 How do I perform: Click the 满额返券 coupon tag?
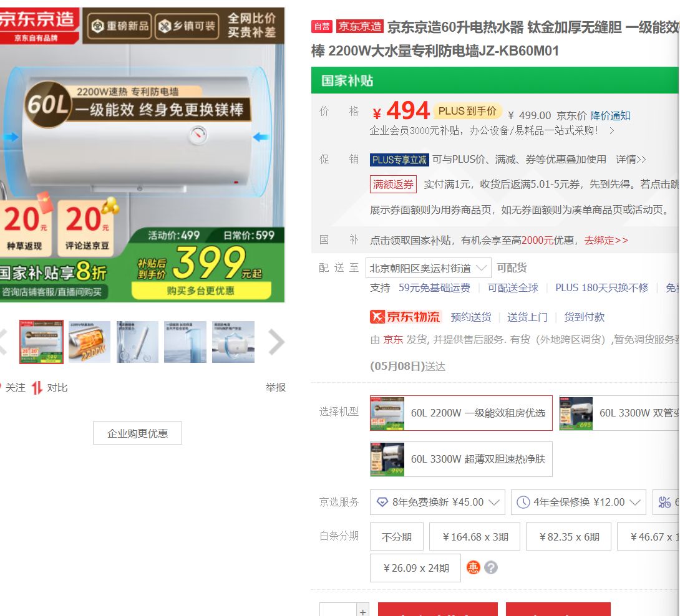(394, 184)
